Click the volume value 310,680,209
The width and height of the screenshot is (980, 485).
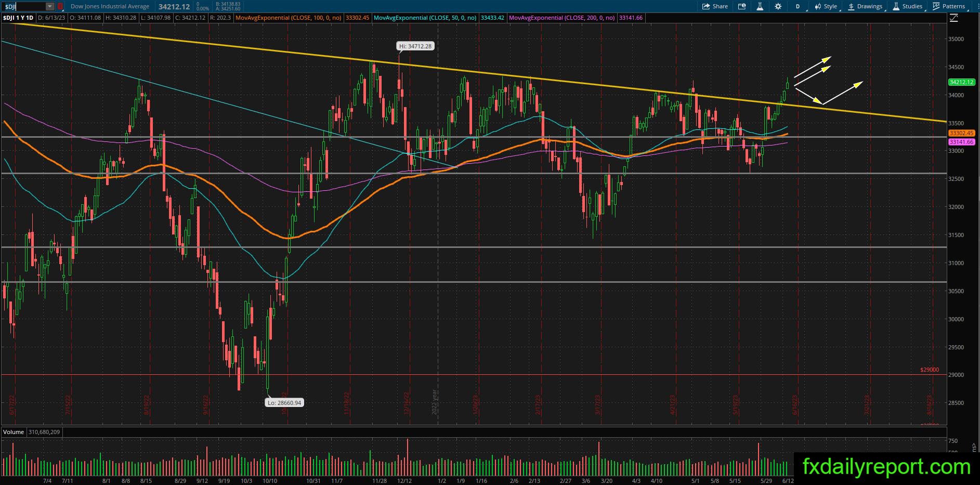click(x=44, y=432)
